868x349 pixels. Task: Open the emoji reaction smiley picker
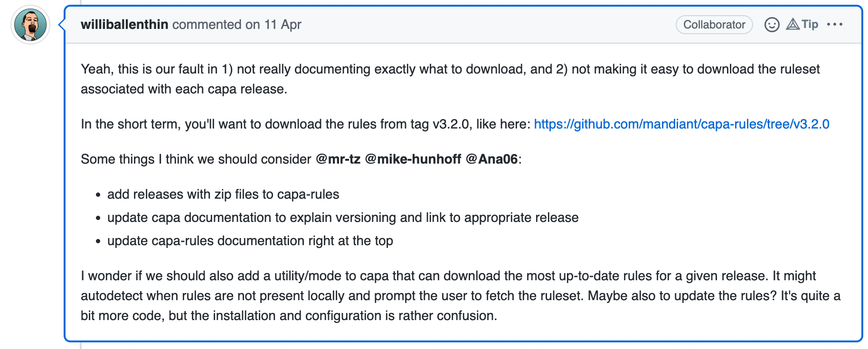click(x=772, y=25)
